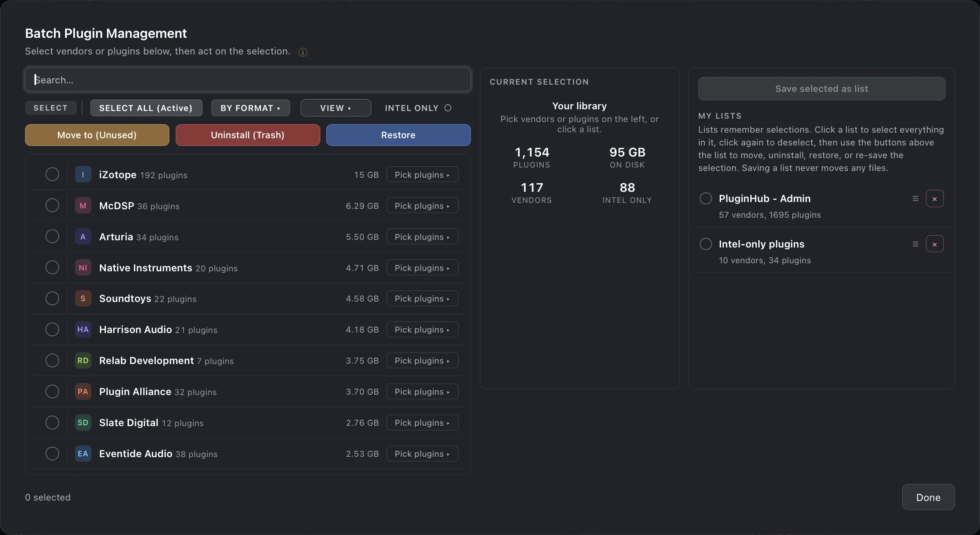The image size is (980, 535).
Task: Click the Native Instruments NI badge
Action: coord(83,267)
